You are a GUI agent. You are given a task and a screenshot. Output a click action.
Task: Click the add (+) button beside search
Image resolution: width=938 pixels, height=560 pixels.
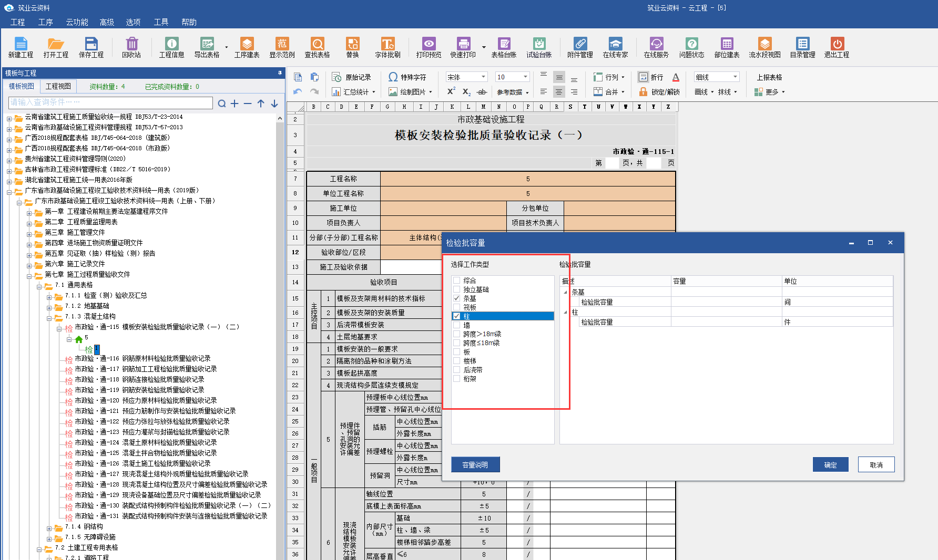click(234, 103)
